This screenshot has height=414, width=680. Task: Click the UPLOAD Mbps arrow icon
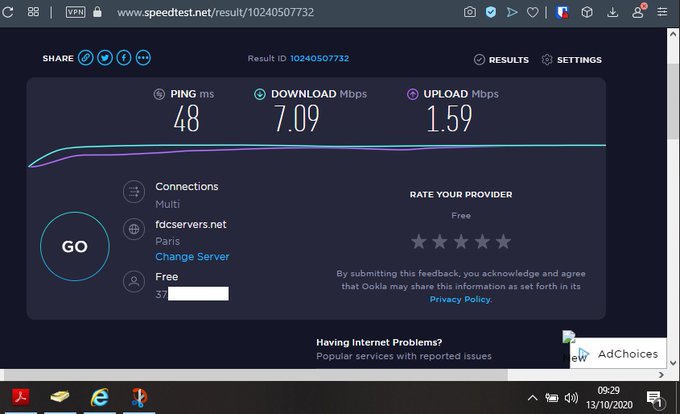[x=412, y=94]
